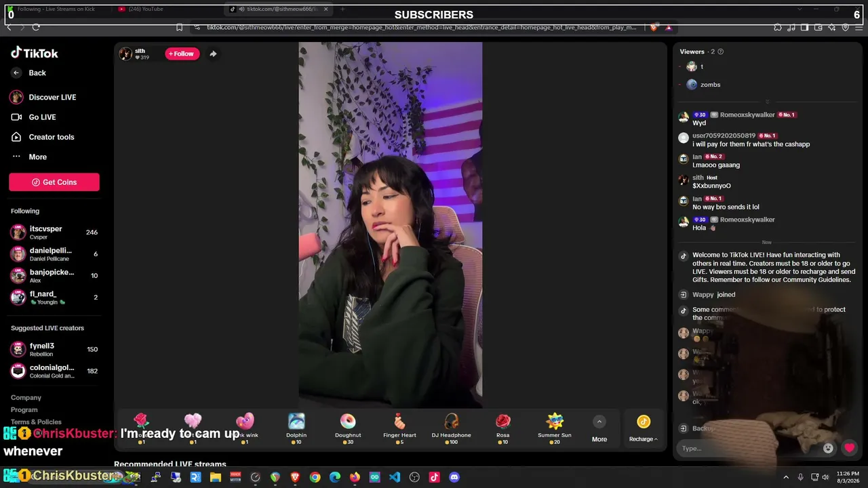Open Google Chrome from the taskbar

[315, 478]
